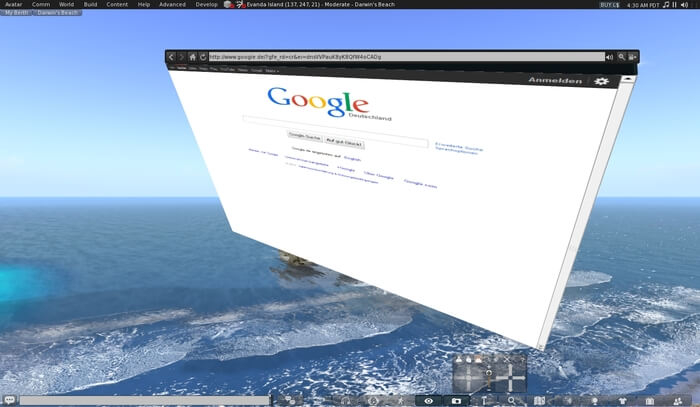This screenshot has height=407, width=700.
Task: Open build tool icon in bottom toolbar
Action: click(484, 401)
